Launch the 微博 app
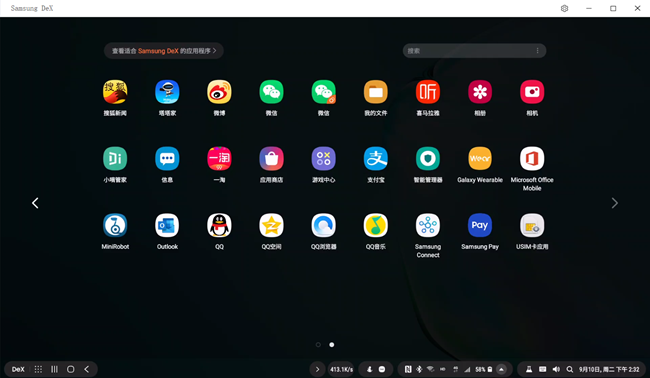 tap(219, 92)
